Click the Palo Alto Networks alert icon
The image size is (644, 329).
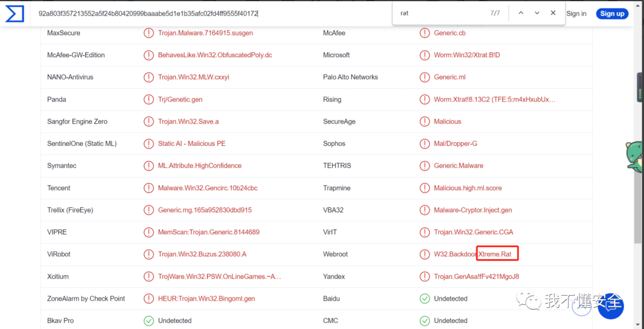point(425,77)
